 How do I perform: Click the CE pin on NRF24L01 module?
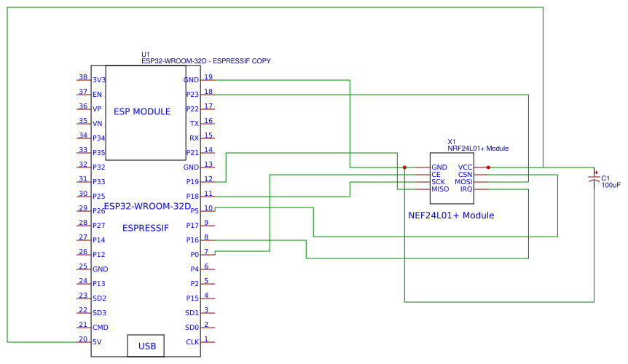pyautogui.click(x=436, y=175)
